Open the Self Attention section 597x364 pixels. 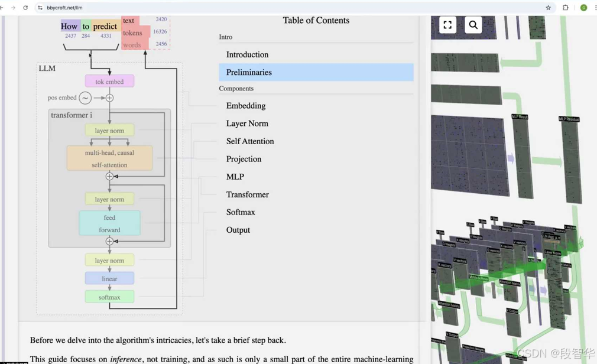(250, 141)
